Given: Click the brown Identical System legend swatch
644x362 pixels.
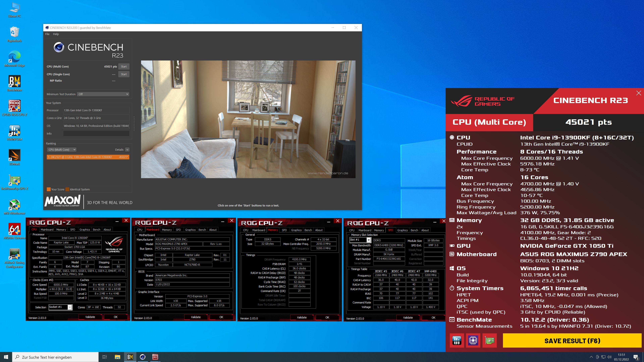Looking at the screenshot, I should tap(67, 189).
